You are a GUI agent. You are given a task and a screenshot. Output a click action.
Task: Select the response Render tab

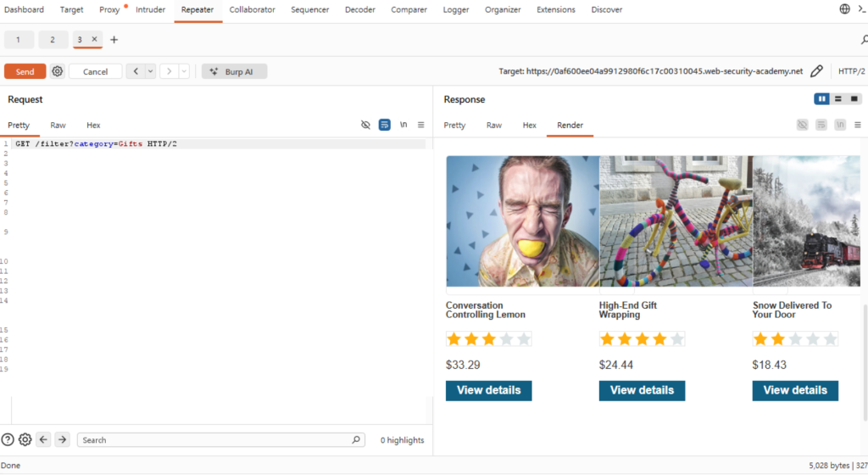point(570,126)
